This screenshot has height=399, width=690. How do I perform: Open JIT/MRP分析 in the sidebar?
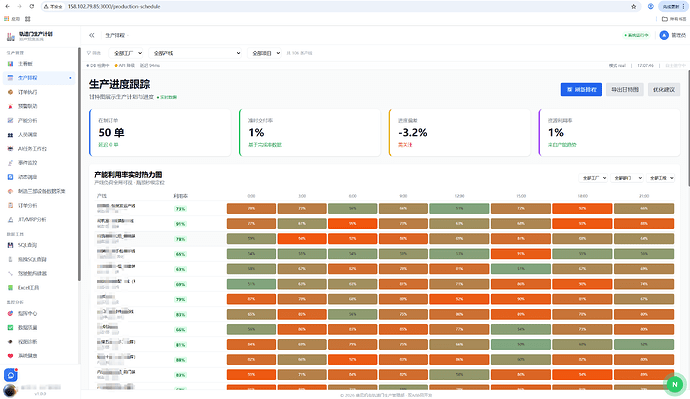pyautogui.click(x=40, y=220)
